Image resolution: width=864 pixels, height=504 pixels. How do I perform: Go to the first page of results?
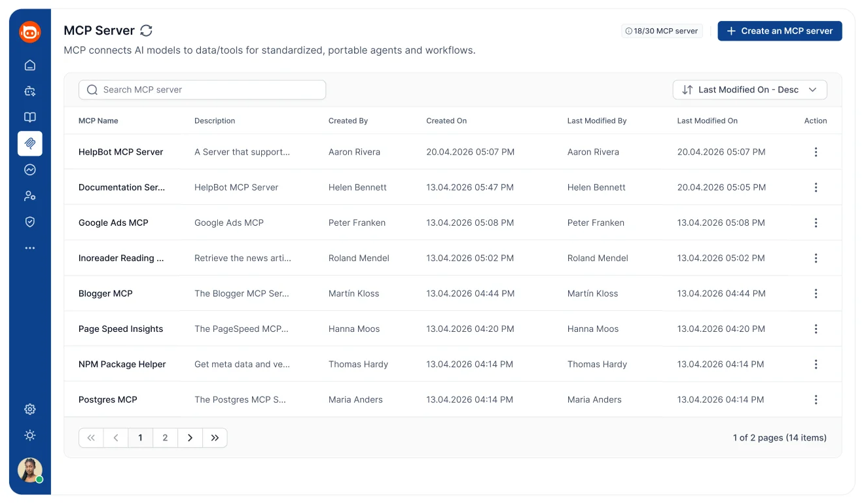(91, 438)
